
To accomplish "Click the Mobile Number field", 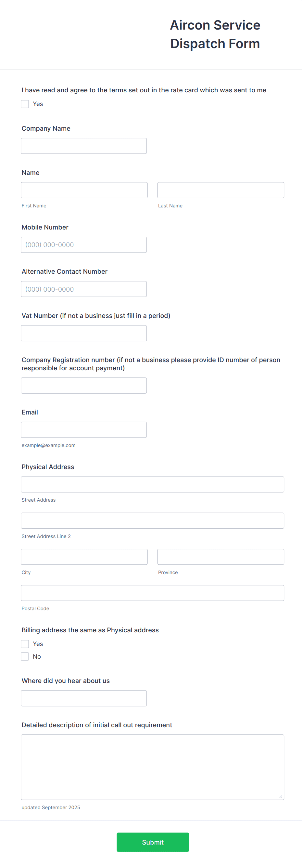I will click(x=83, y=244).
